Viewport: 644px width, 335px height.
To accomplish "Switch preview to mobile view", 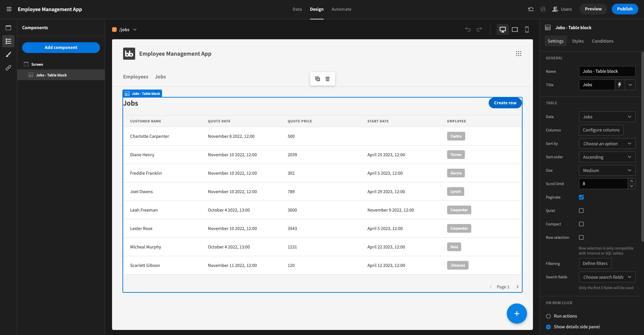I will pos(527,30).
